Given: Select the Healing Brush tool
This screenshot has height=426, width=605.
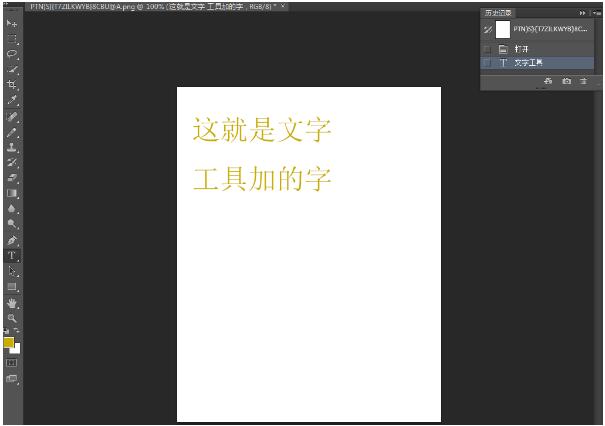Looking at the screenshot, I should (12, 117).
